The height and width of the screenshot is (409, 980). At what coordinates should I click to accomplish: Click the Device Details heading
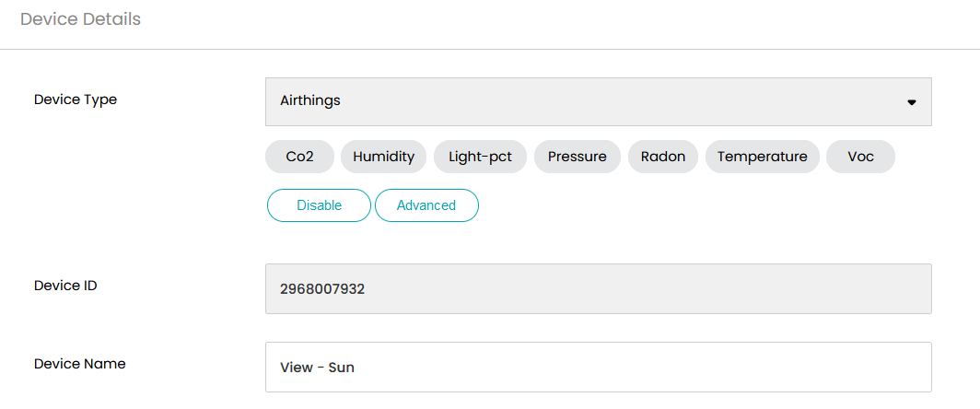(x=81, y=19)
